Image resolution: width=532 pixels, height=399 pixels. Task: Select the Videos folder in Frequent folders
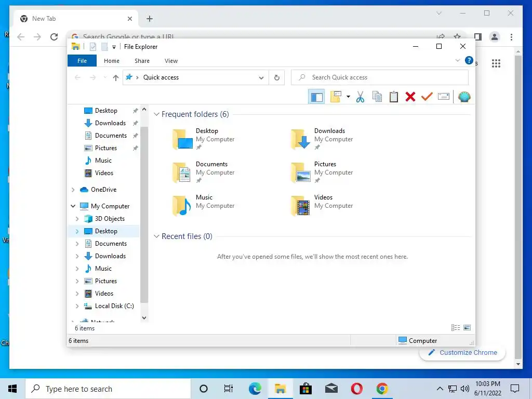322,206
